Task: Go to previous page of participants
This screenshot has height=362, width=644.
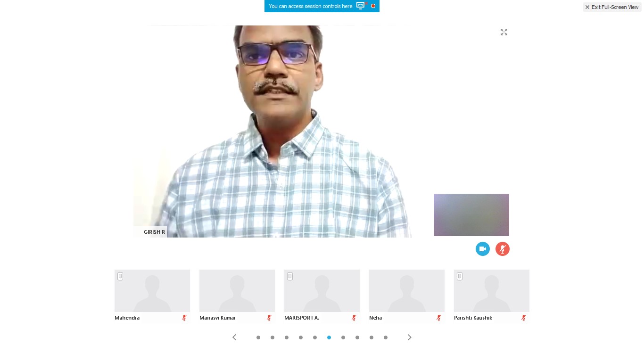Action: point(234,337)
